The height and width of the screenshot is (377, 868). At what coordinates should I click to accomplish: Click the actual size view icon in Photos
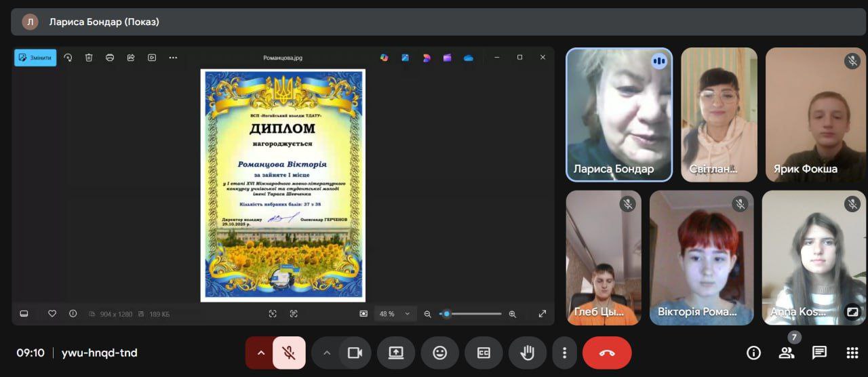364,313
